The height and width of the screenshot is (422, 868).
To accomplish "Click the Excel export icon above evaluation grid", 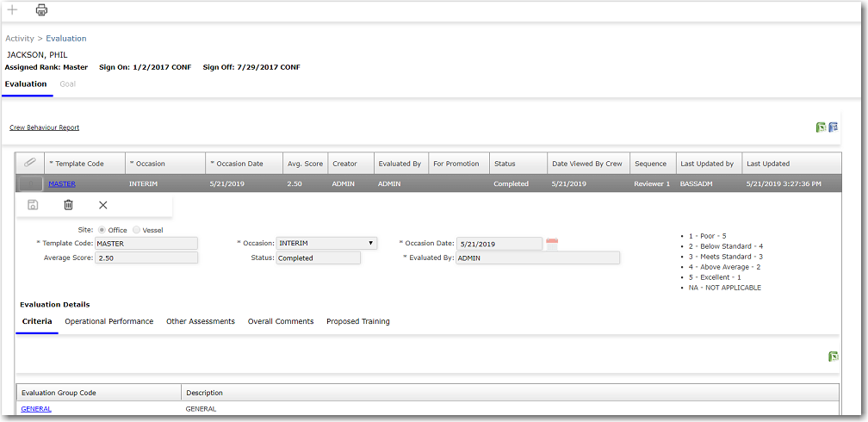I will [x=821, y=127].
